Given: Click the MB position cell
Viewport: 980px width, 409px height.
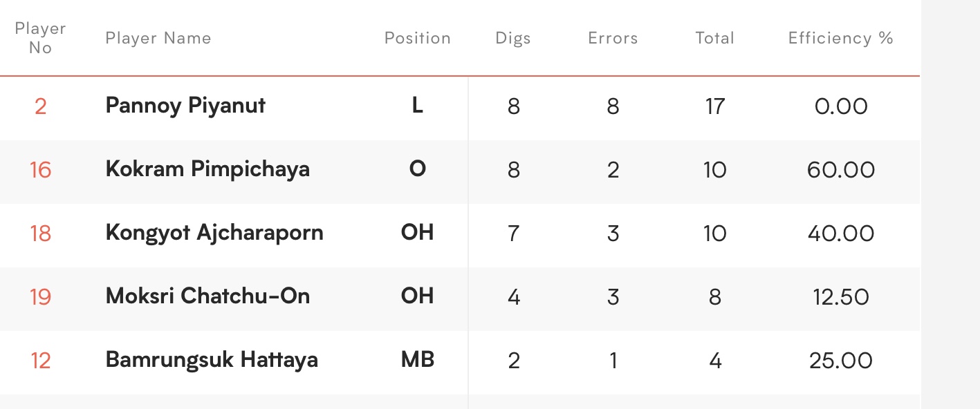Looking at the screenshot, I should click(417, 360).
